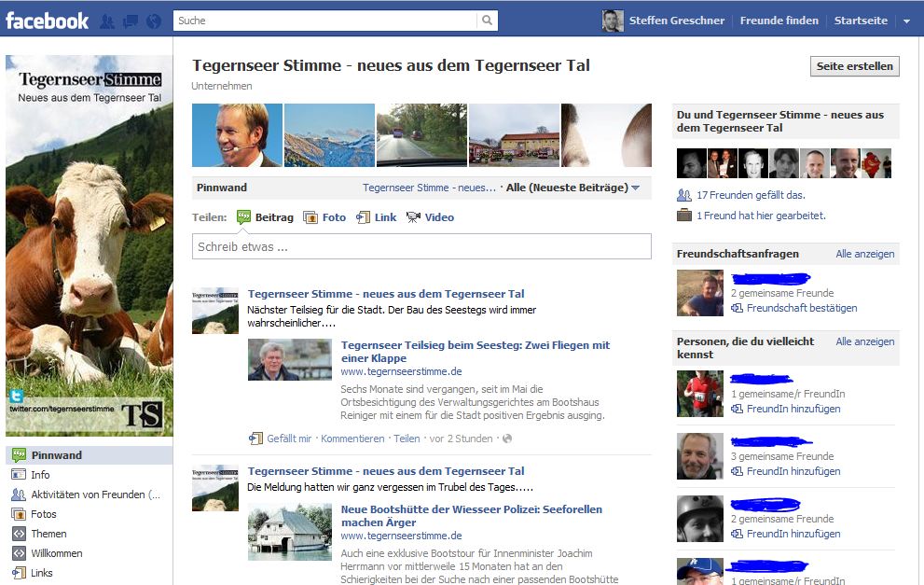
Task: Open thumbnail of Seesteg article
Action: pyautogui.click(x=289, y=359)
